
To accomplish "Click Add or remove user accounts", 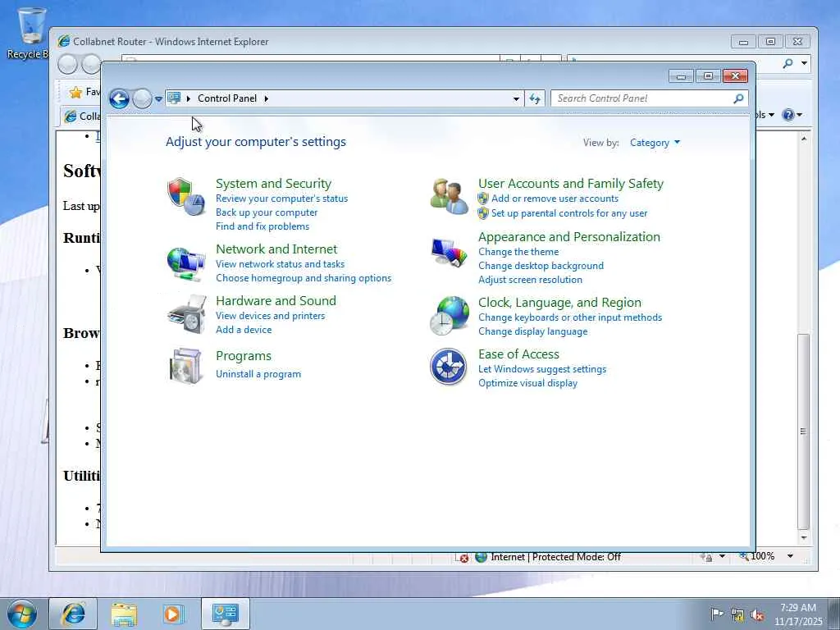I will 555,199.
